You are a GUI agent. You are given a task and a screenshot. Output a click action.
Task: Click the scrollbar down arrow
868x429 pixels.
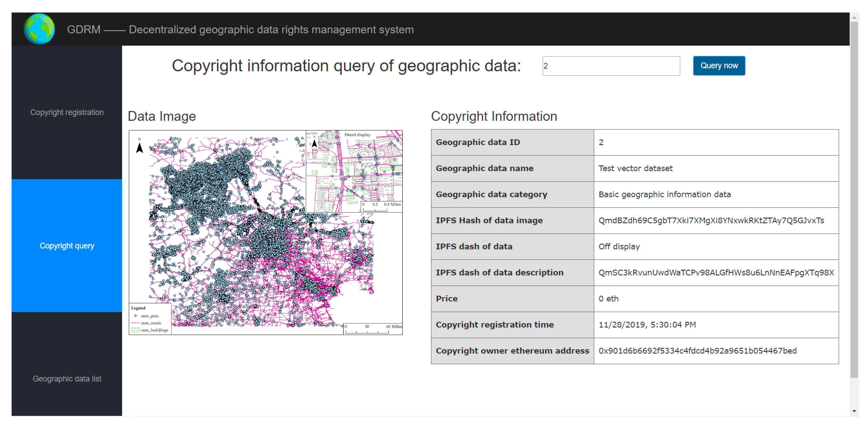pos(854,411)
